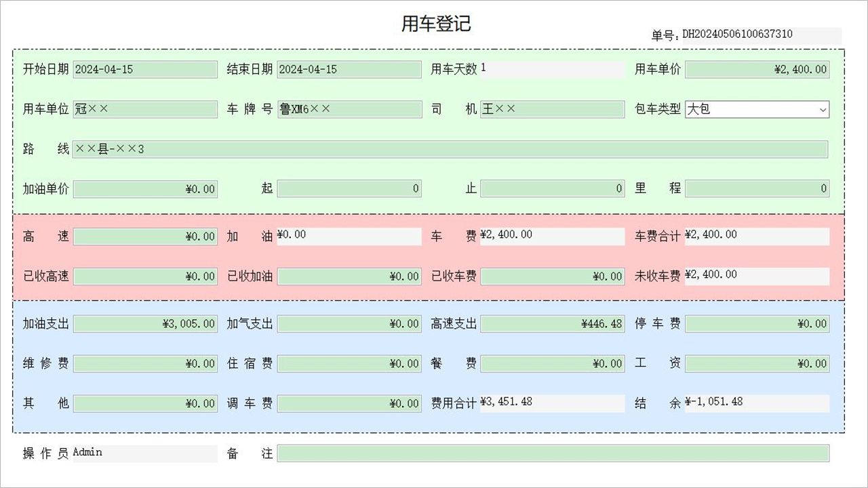Click the 已收车费 amount field
Screen dimensions: 868x488
tap(552, 277)
